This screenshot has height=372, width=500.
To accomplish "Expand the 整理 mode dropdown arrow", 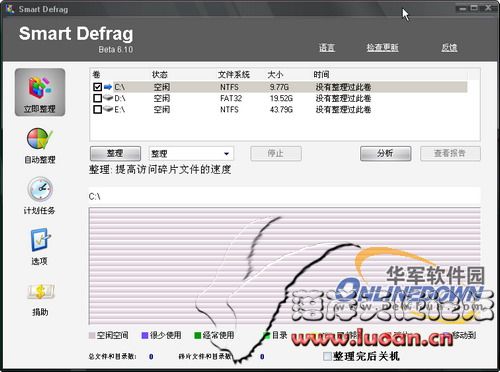I will click(x=226, y=154).
